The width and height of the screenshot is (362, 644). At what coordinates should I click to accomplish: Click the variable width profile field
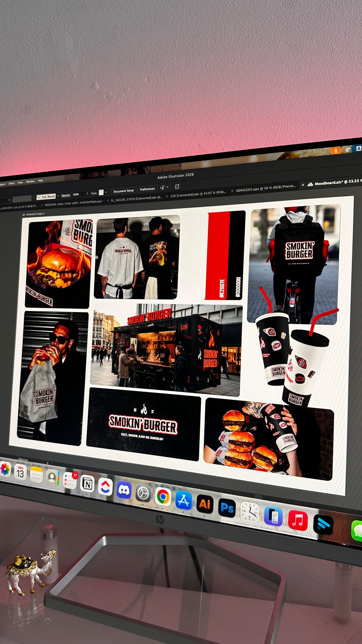pyautogui.click(x=22, y=199)
